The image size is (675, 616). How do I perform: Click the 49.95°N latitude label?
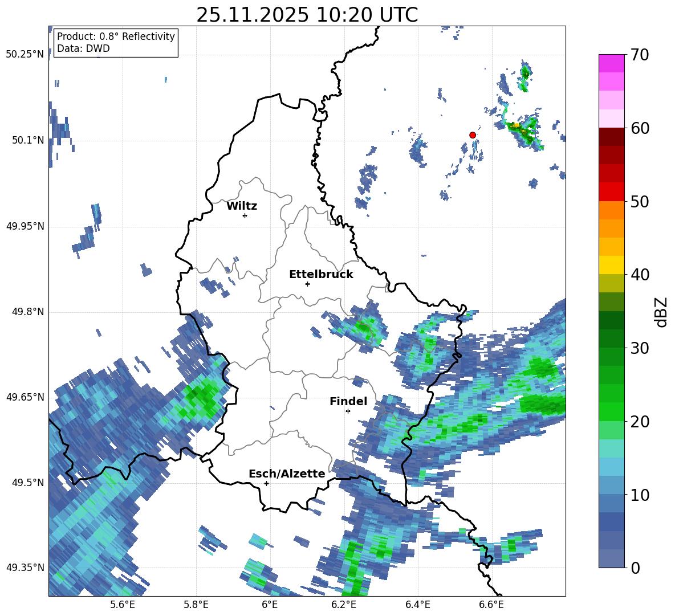pyautogui.click(x=25, y=226)
